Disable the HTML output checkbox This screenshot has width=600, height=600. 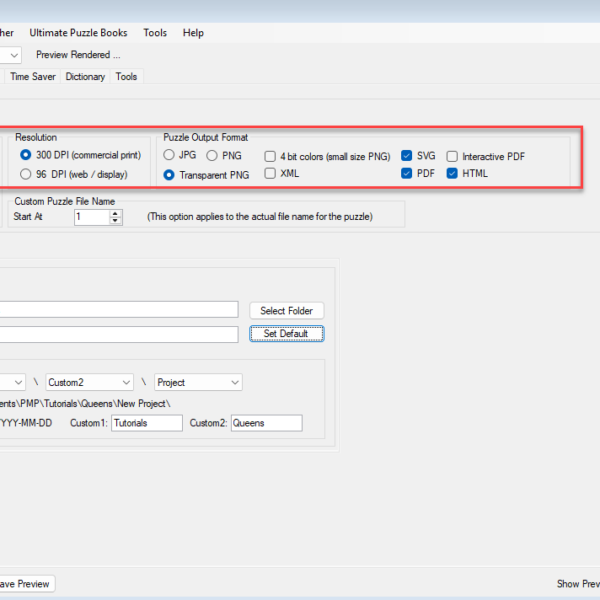[x=452, y=174]
